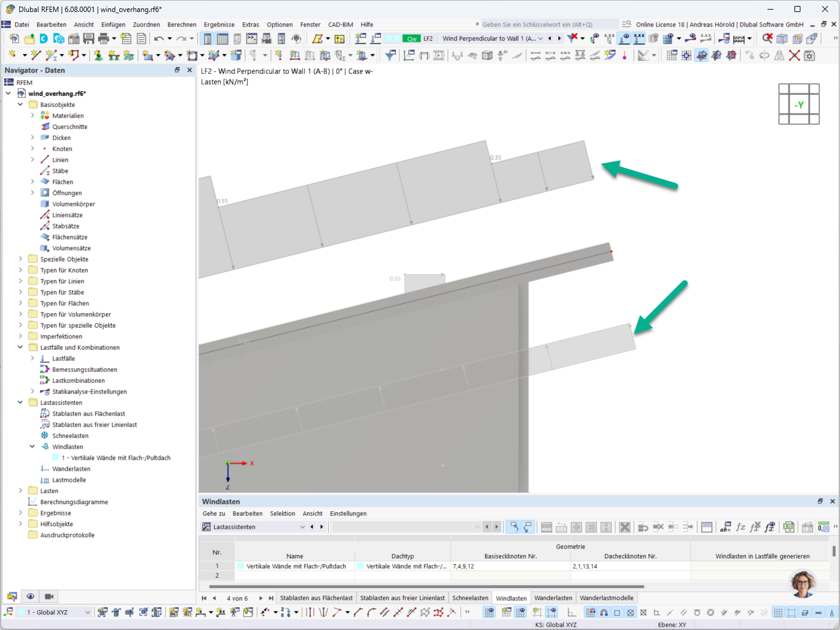This screenshot has height=630, width=840.
Task: Open the Berechnen menu
Action: [182, 25]
